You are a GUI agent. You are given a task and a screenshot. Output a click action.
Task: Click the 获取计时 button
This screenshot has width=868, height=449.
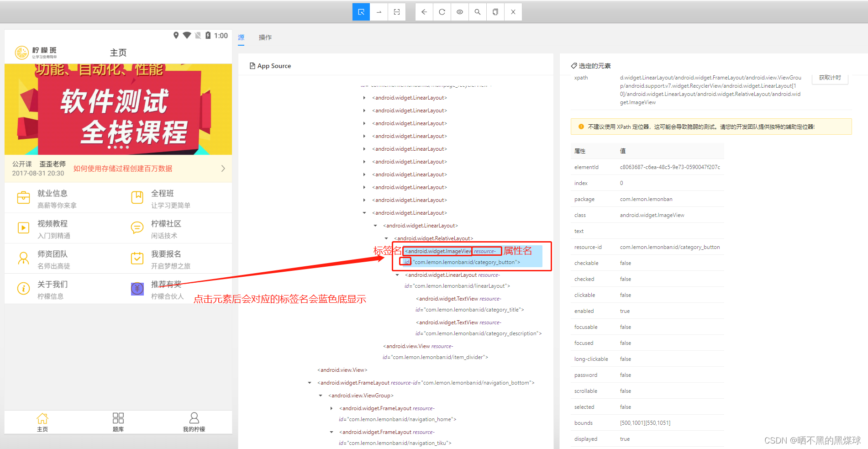(x=830, y=78)
